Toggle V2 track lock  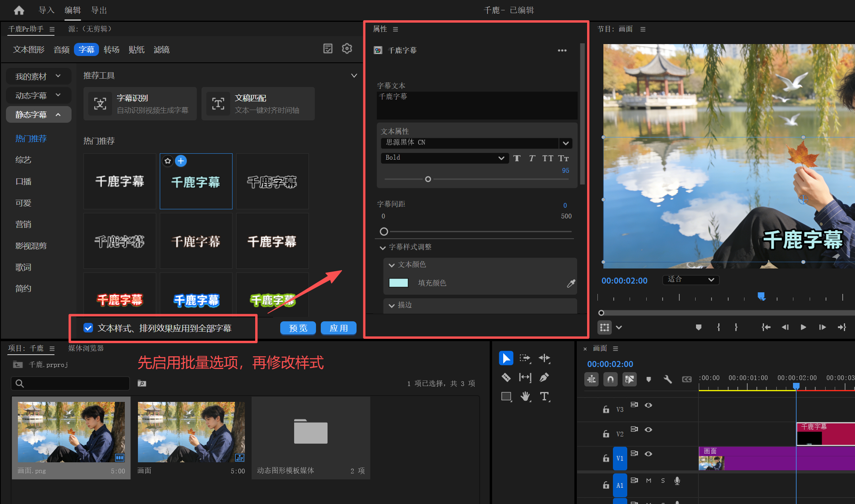coord(606,434)
